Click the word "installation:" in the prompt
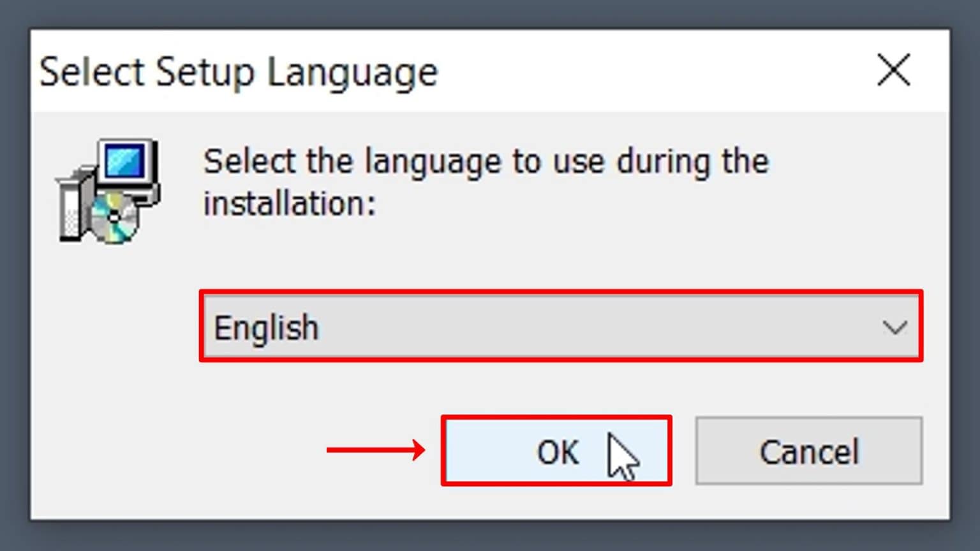 [x=290, y=204]
